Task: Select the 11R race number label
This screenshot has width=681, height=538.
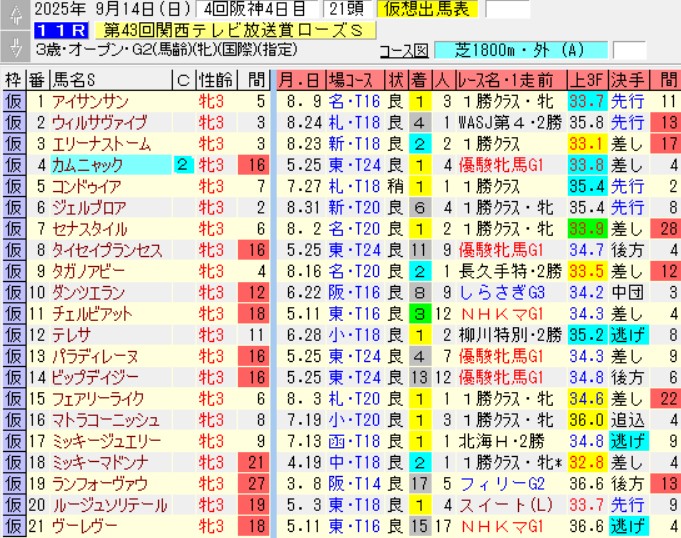Action: (52, 30)
